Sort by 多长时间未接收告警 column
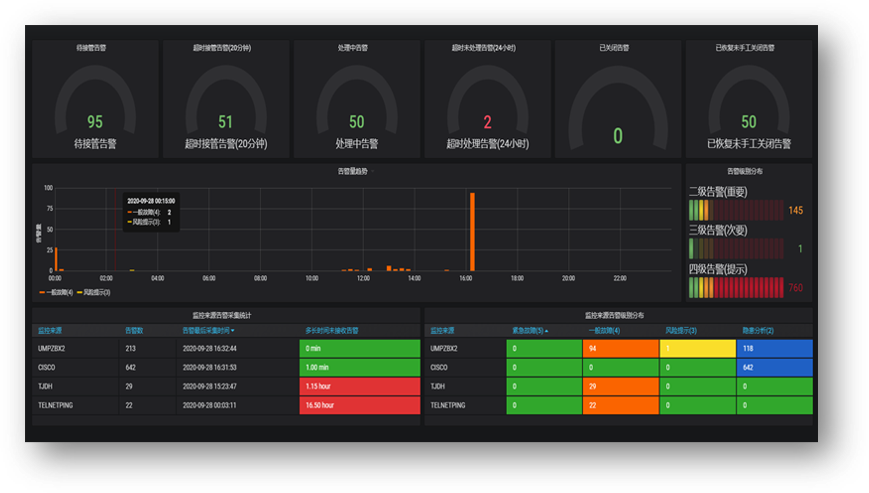This screenshot has height=493, width=869. [x=331, y=331]
